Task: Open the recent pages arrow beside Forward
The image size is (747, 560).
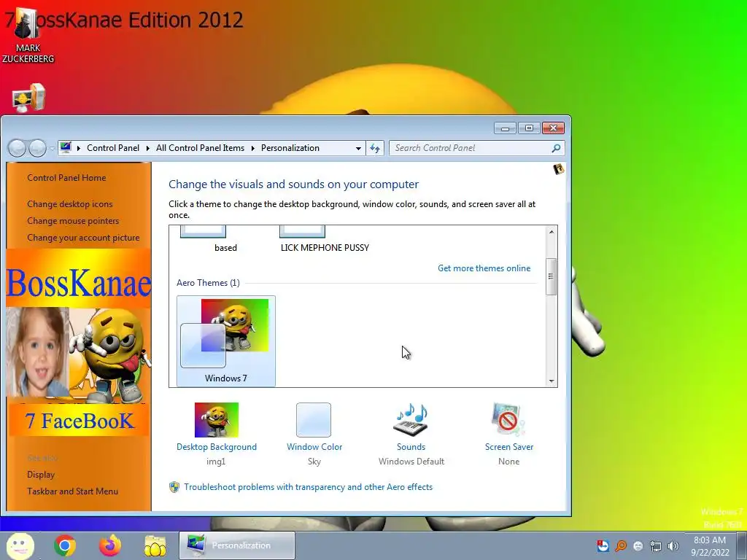Action: [x=52, y=149]
